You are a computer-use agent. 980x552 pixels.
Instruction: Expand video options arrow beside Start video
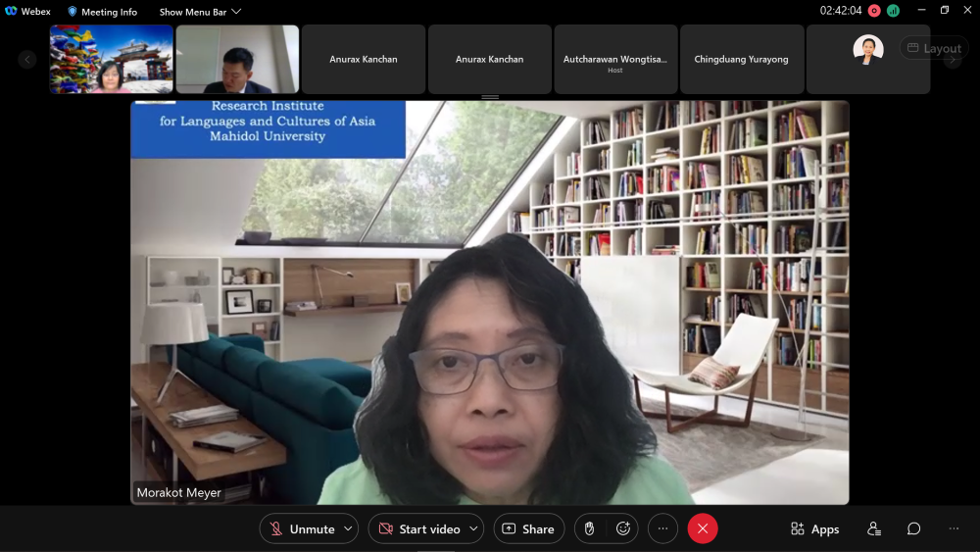pos(473,529)
